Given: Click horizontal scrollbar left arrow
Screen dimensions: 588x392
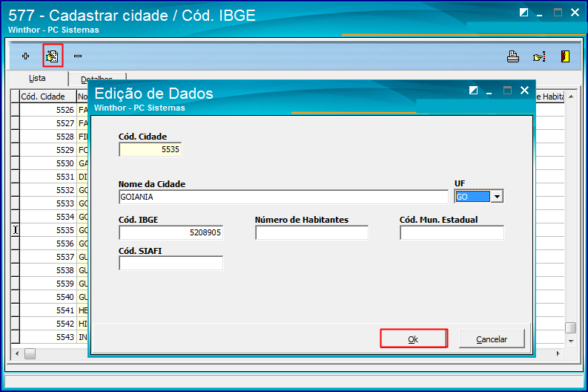Looking at the screenshot, I should pos(17,353).
